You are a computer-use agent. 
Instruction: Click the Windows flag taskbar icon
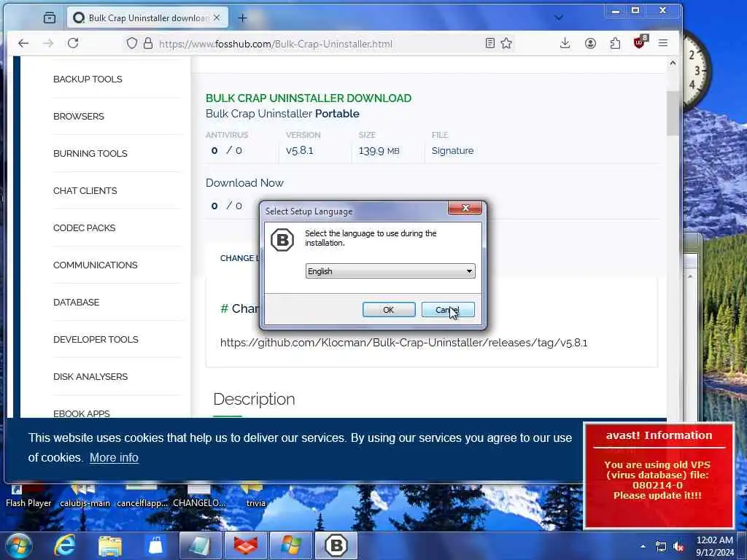(x=290, y=545)
